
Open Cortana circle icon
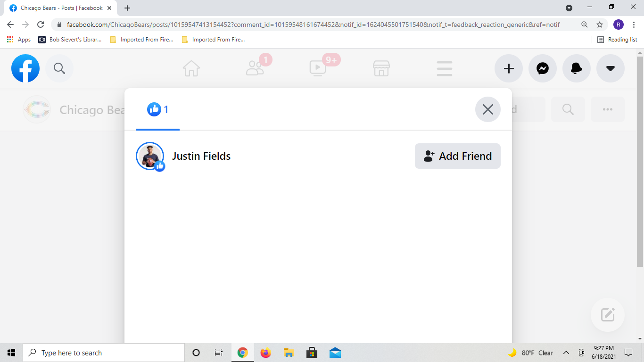tap(196, 353)
